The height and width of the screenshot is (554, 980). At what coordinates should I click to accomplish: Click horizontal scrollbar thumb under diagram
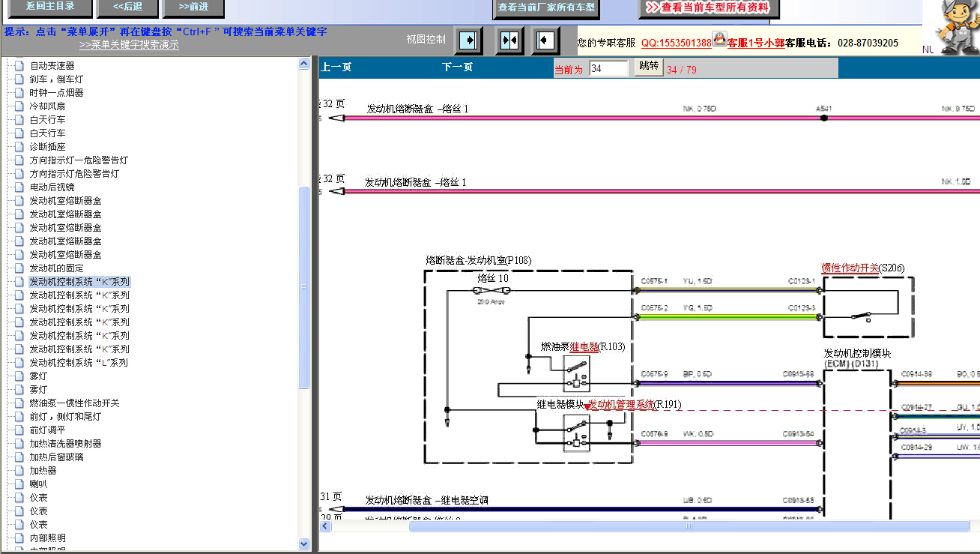point(689,526)
